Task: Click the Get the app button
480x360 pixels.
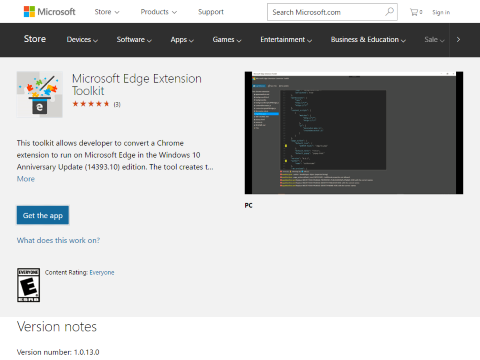Action: pos(43,215)
